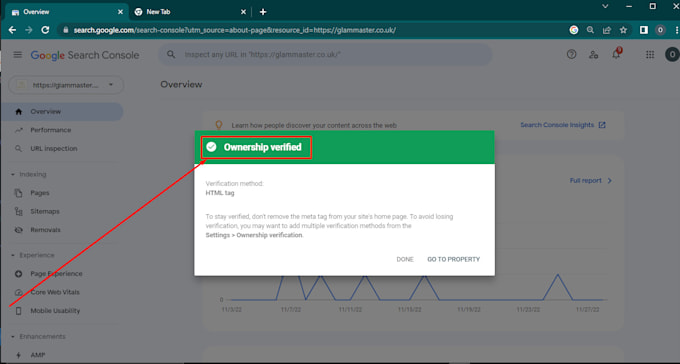This screenshot has width=680, height=364.
Task: Click the padlock site info icon
Action: 66,30
